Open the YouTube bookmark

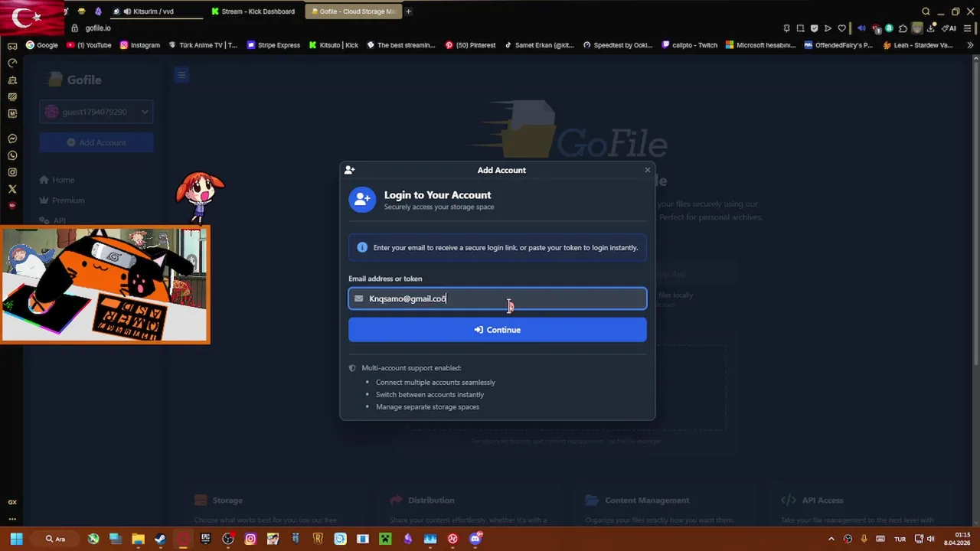point(89,45)
